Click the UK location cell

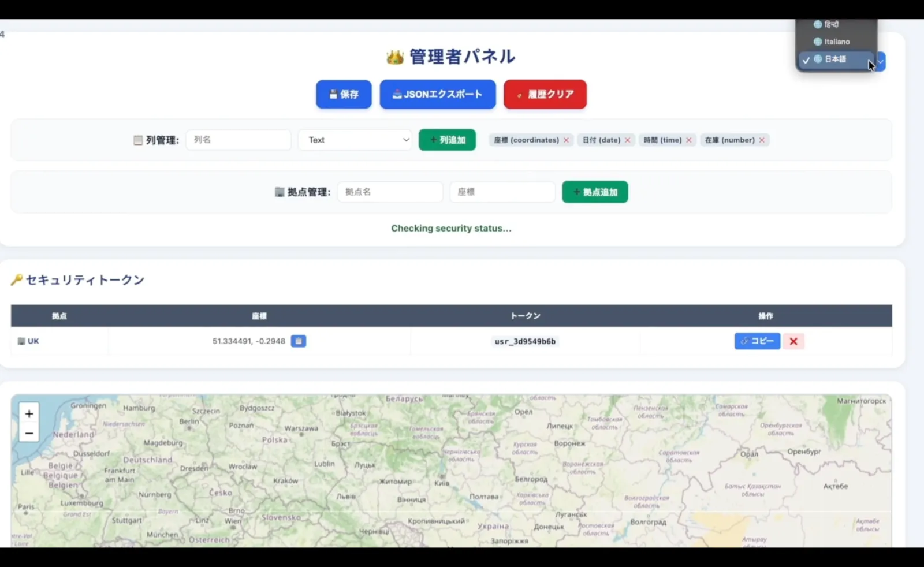pos(59,341)
